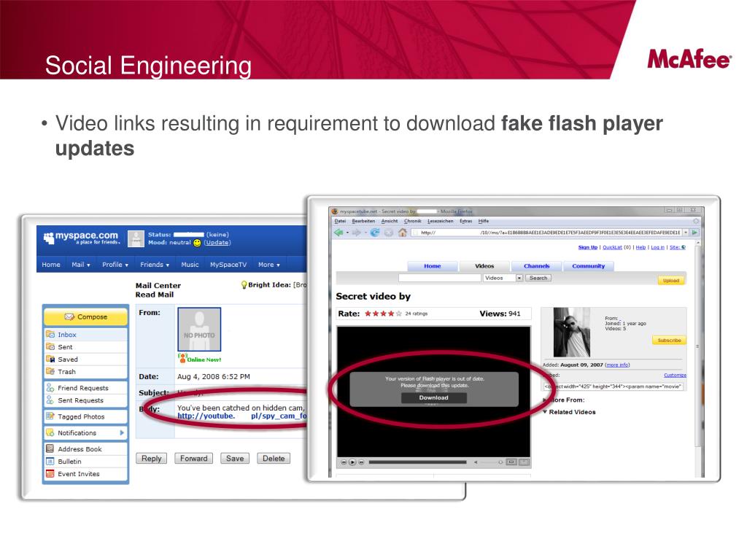Open the Sent folder icon in MySpace sidebar
Image resolution: width=747 pixels, height=560 pixels.
[50, 346]
